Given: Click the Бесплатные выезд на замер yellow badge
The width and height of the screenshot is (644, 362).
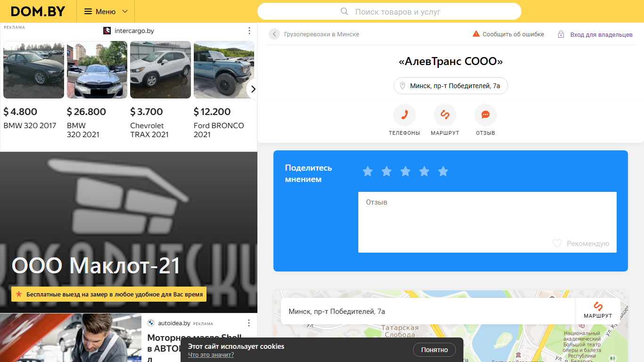Looking at the screenshot, I should (109, 295).
